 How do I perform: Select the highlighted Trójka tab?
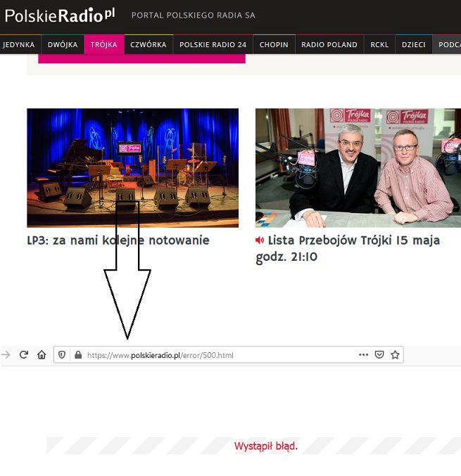pyautogui.click(x=104, y=44)
